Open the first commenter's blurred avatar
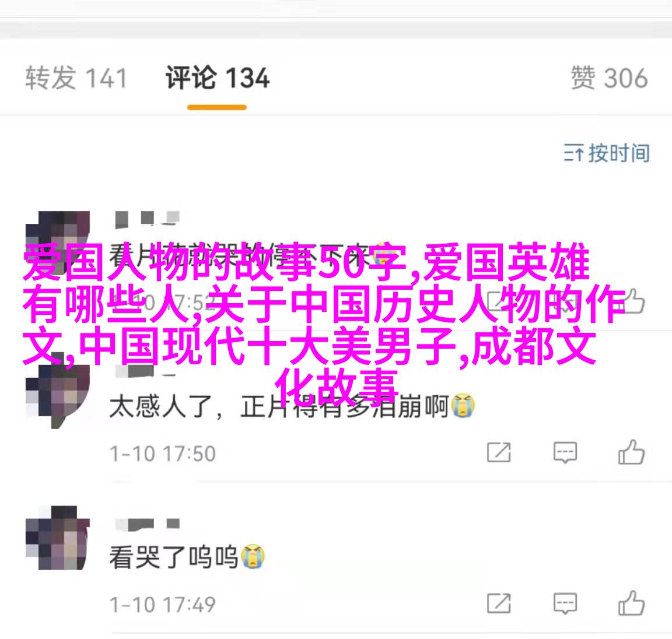Screen dimensions: 672x639 point(57,243)
